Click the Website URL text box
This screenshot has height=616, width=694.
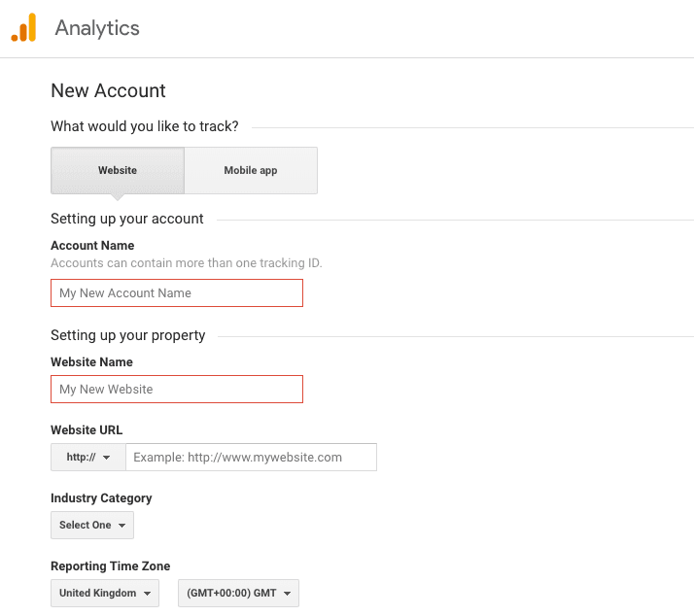(x=251, y=458)
